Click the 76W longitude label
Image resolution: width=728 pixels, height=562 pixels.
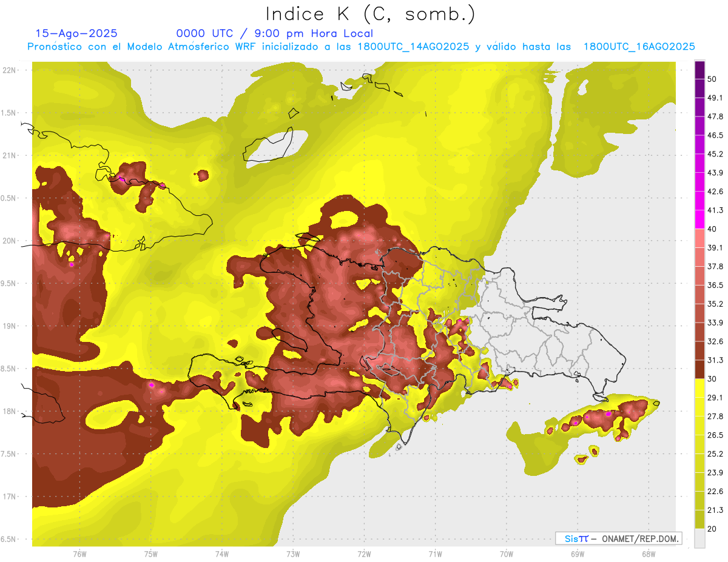click(x=79, y=554)
